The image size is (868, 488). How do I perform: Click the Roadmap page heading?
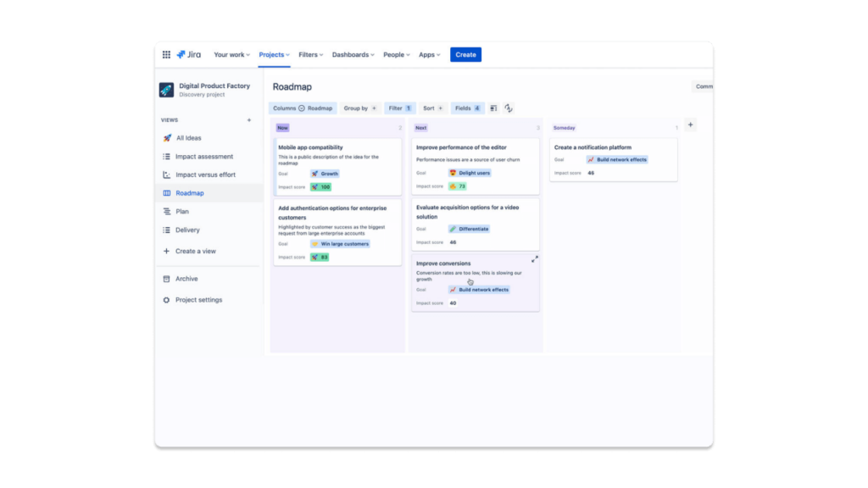pyautogui.click(x=292, y=87)
